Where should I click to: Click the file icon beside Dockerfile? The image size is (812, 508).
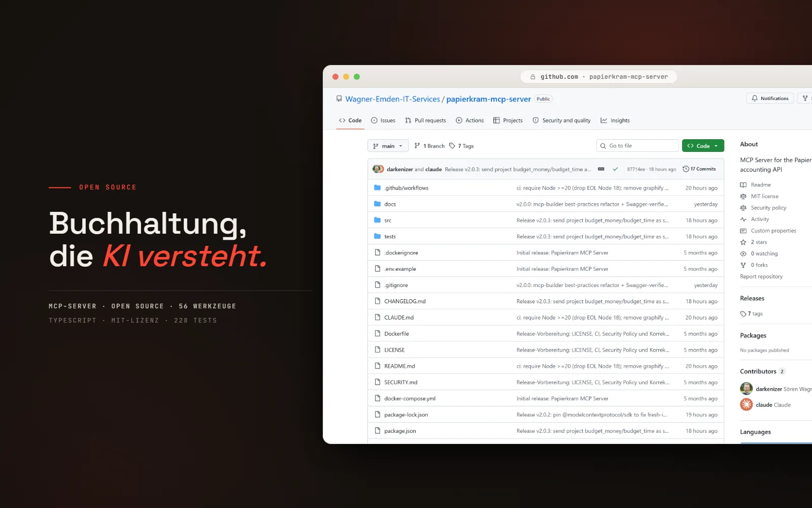click(x=378, y=333)
